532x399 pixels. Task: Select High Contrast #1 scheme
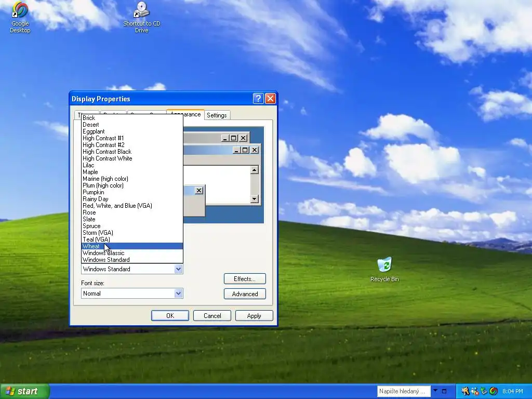[132, 138]
